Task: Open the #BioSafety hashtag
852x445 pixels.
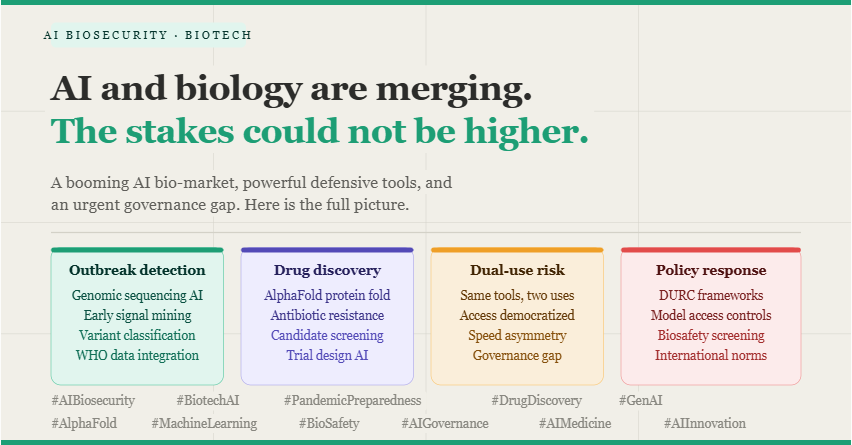Action: click(x=329, y=423)
